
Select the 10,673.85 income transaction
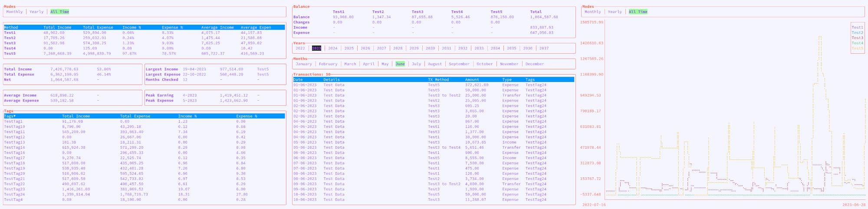pos(433,142)
